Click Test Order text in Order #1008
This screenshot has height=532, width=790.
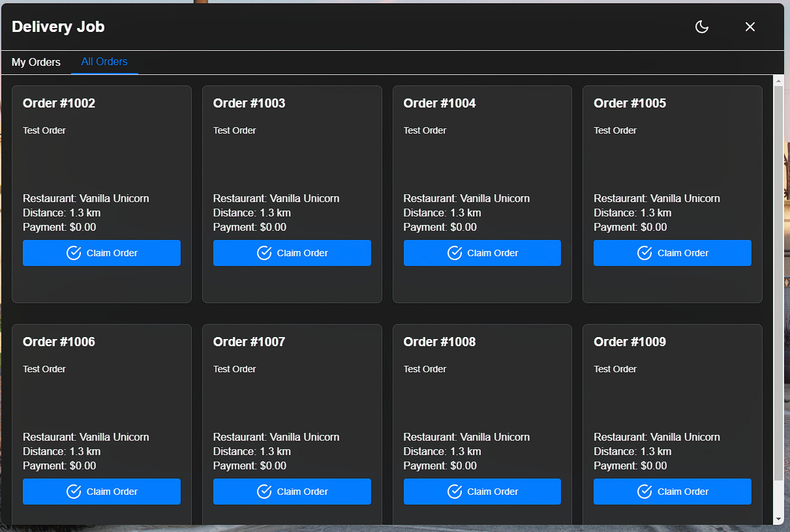click(425, 369)
